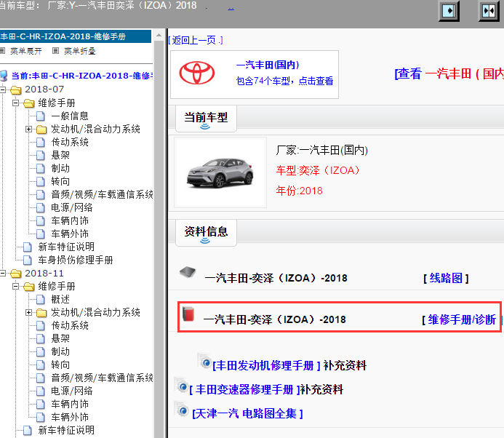The height and width of the screenshot is (438, 504).
Task: Open 转向 under 2018-11
Action: tap(60, 365)
